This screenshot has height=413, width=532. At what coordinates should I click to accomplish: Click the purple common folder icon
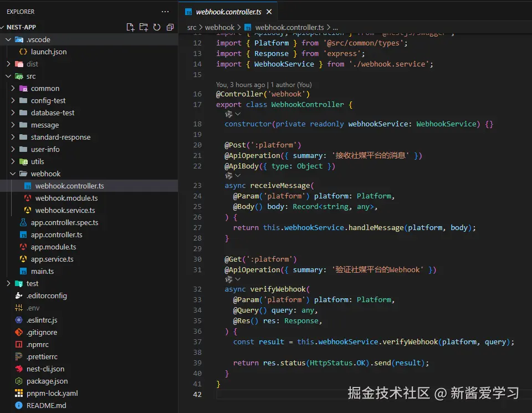tap(23, 89)
